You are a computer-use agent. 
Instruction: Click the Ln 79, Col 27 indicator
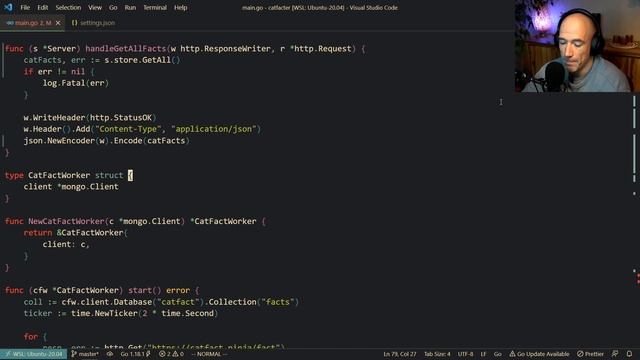click(400, 354)
